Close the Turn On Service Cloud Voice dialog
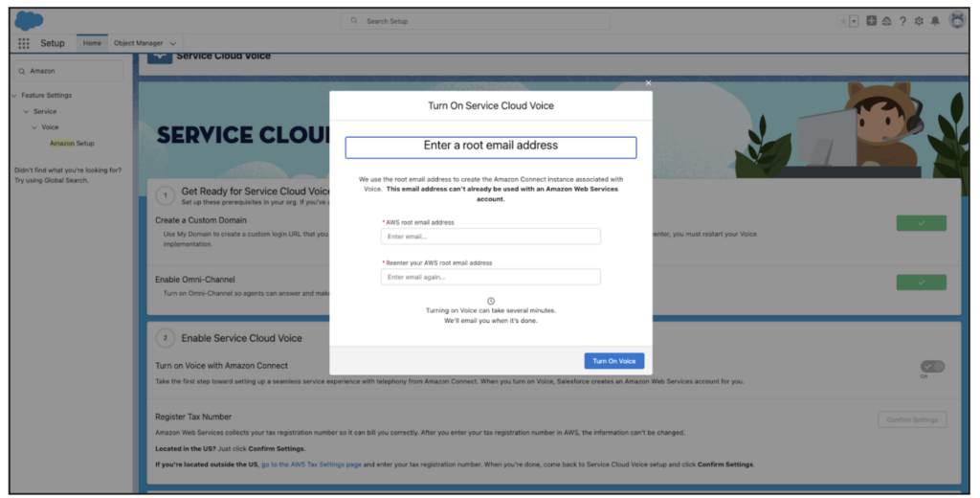The height and width of the screenshot is (498, 980). (x=648, y=83)
